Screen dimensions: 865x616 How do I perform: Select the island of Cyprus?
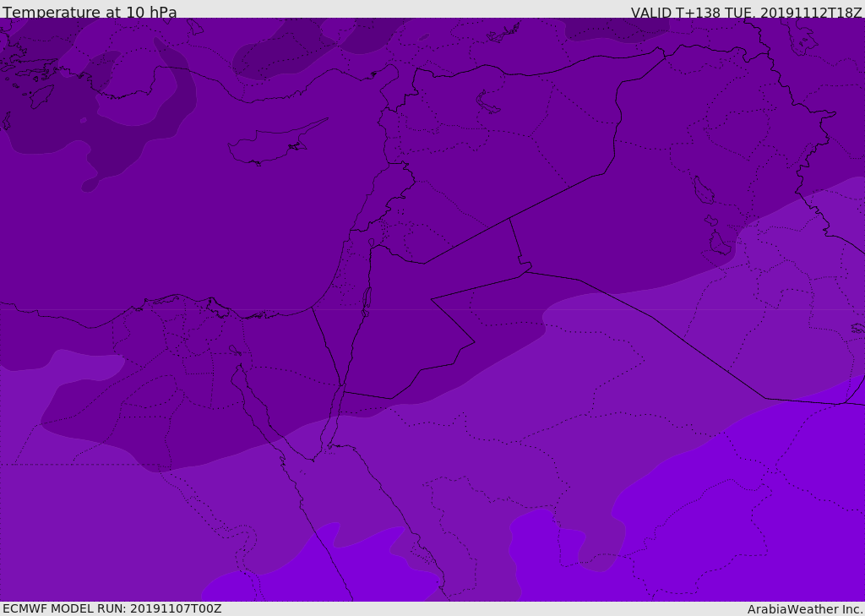pos(276,143)
